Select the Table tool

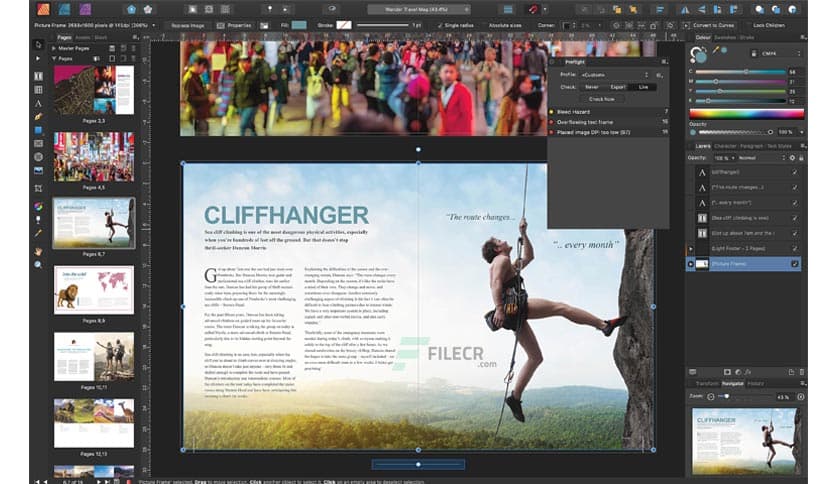[38, 90]
